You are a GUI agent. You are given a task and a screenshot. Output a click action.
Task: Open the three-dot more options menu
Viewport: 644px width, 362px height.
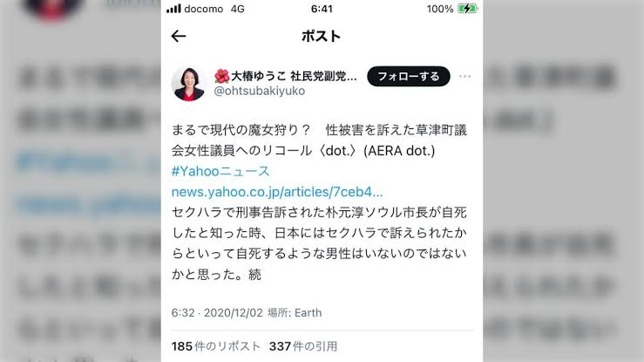[x=465, y=77]
